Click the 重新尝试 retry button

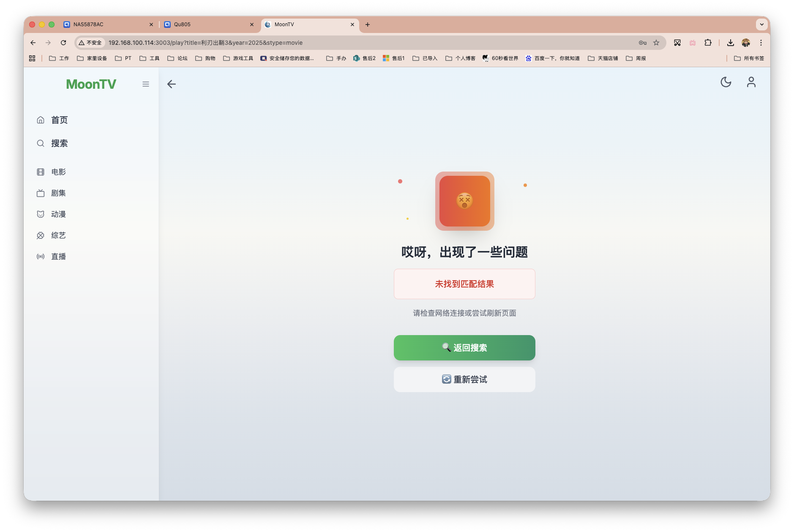(x=464, y=379)
